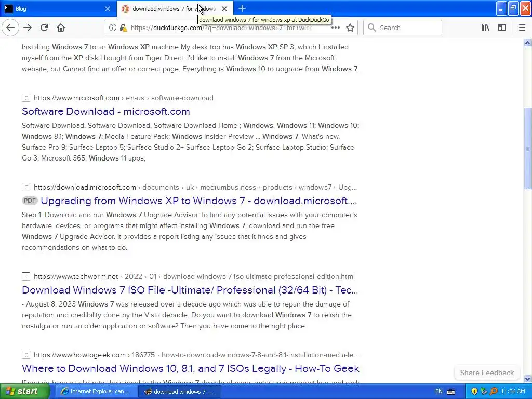This screenshot has width=532, height=399.
Task: Open the Firefox hamburger menu
Action: coord(522,28)
